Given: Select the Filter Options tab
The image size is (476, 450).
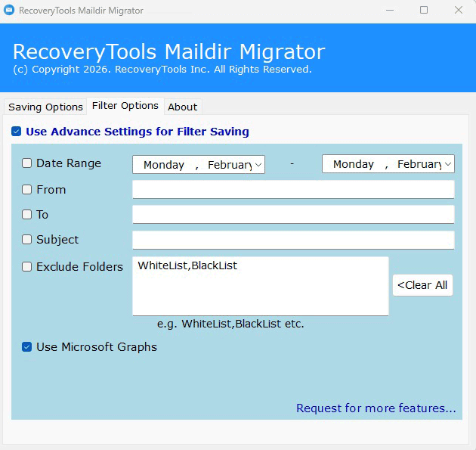Looking at the screenshot, I should point(125,106).
